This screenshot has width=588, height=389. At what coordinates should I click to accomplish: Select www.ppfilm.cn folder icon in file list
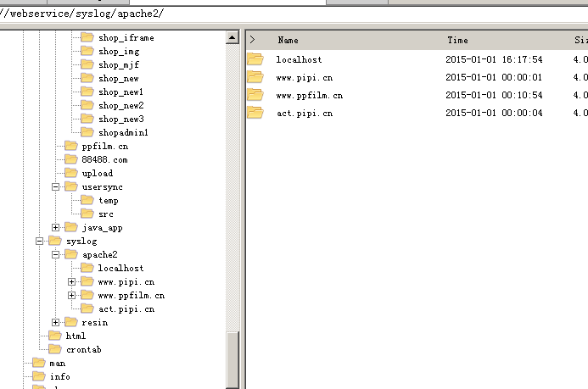point(255,95)
